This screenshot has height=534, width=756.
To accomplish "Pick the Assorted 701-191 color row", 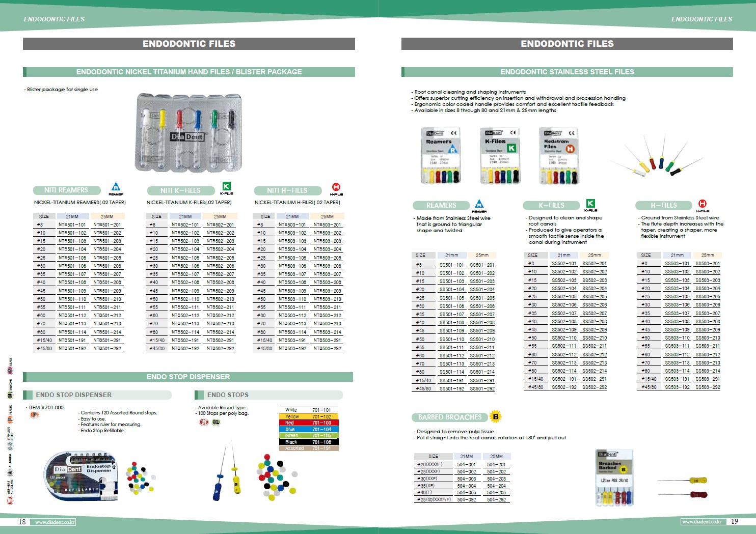I will pyautogui.click(x=308, y=448).
